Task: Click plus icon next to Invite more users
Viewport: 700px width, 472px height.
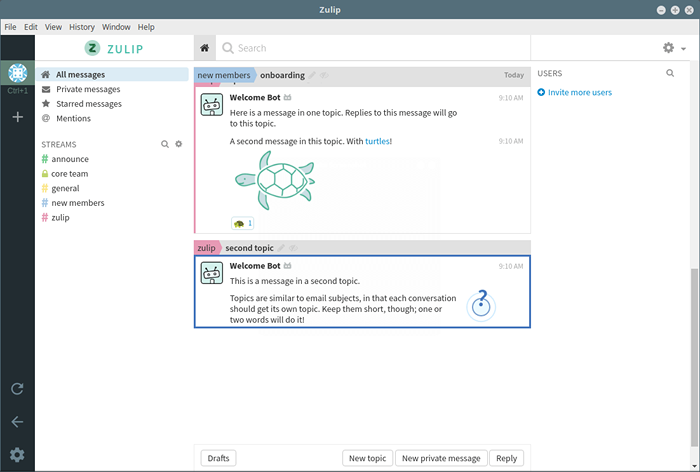Action: 541,92
